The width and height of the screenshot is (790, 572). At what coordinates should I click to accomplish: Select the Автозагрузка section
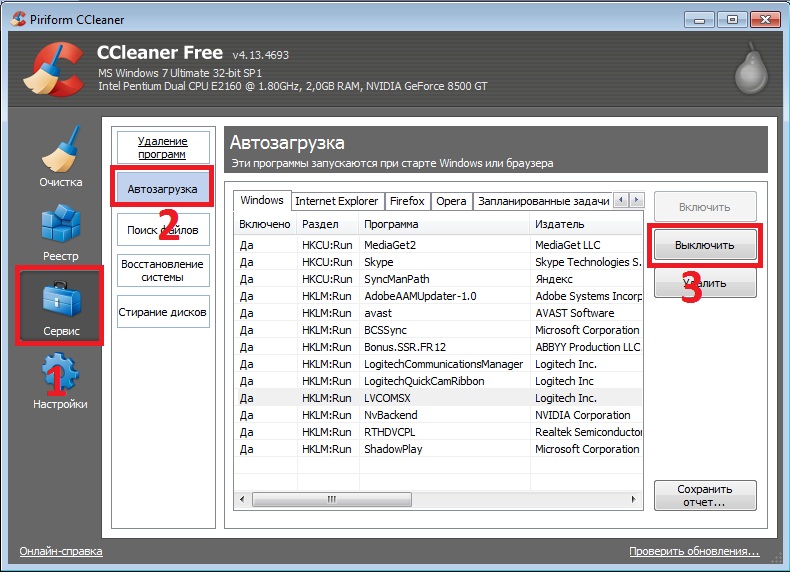pyautogui.click(x=162, y=189)
